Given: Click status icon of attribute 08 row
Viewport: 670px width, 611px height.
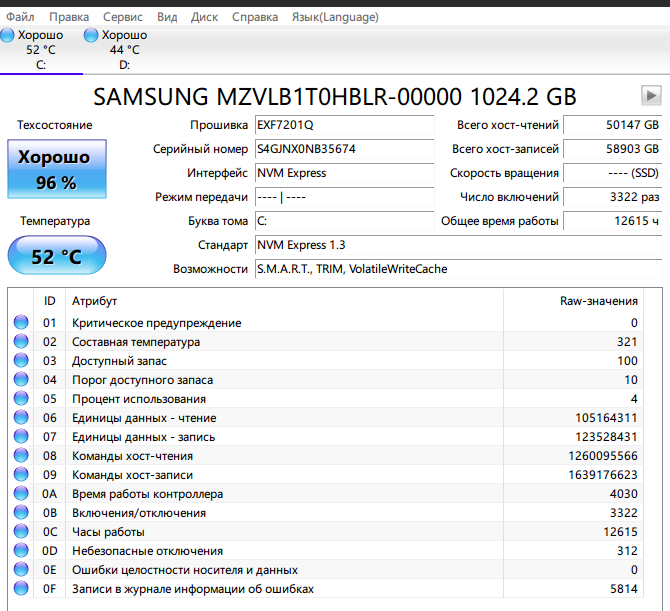Looking at the screenshot, I should pyautogui.click(x=21, y=455).
